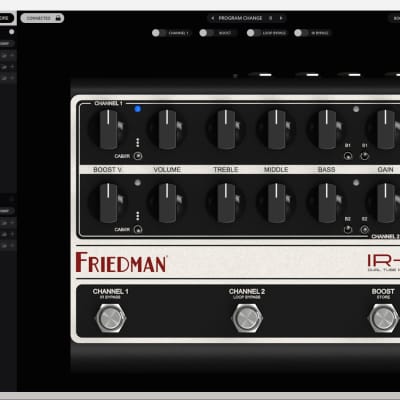Click the Channel 1 boost LED near Gain
The height and width of the screenshot is (400, 400).
[x=356, y=109]
